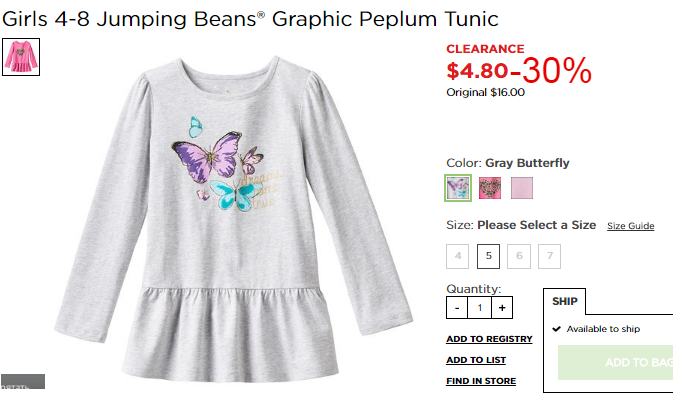
Task: Select size 7
Action: tap(549, 256)
